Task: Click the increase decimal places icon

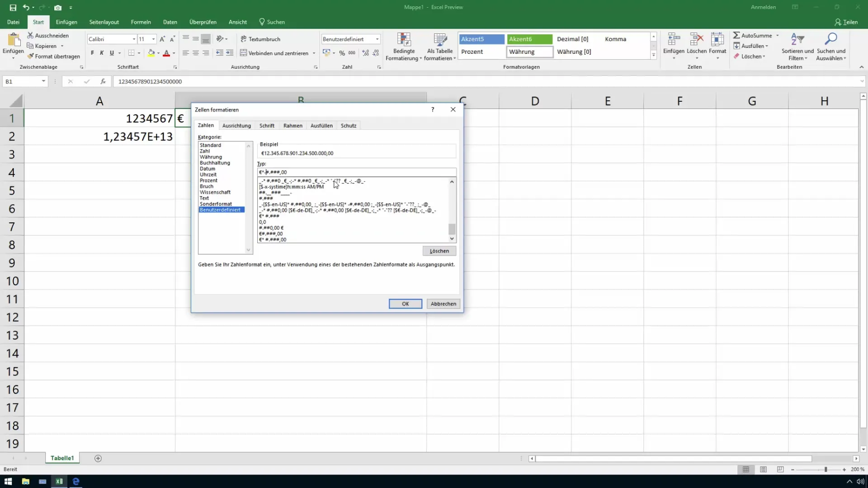Action: pyautogui.click(x=365, y=53)
